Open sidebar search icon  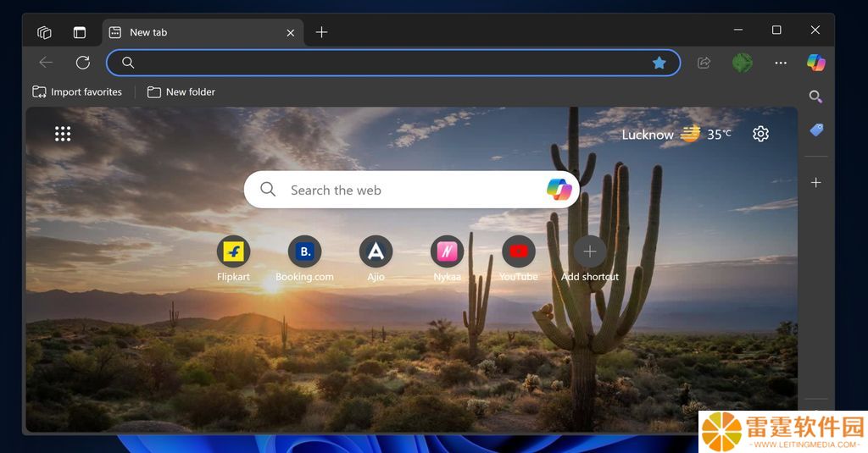coord(815,97)
